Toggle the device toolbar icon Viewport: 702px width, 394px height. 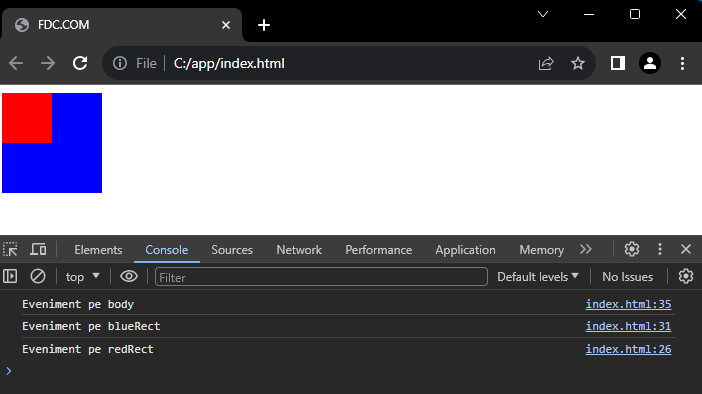[38, 249]
